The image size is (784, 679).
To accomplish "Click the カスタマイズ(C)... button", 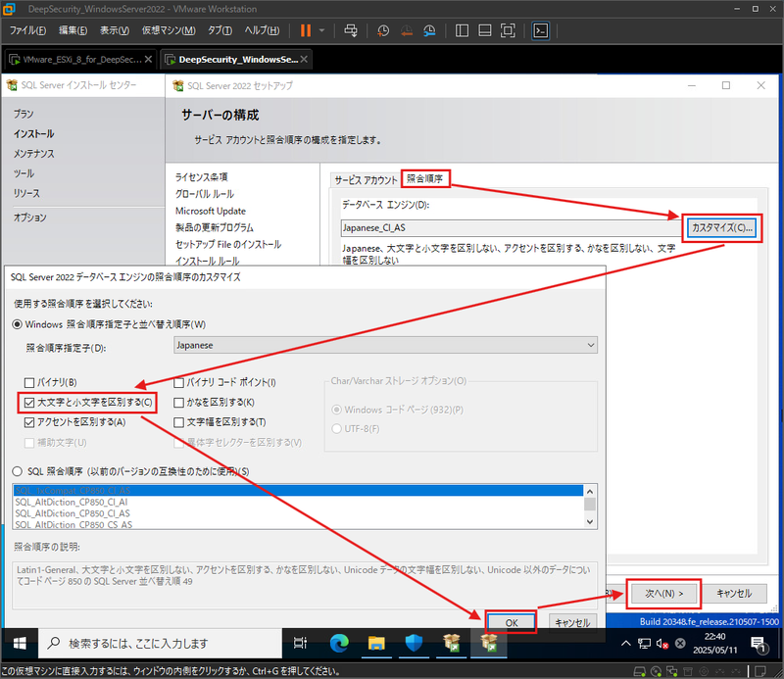I will pyautogui.click(x=721, y=228).
